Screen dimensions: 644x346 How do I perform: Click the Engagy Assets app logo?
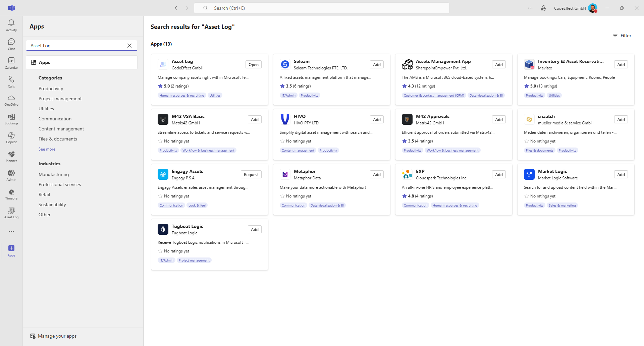click(163, 174)
